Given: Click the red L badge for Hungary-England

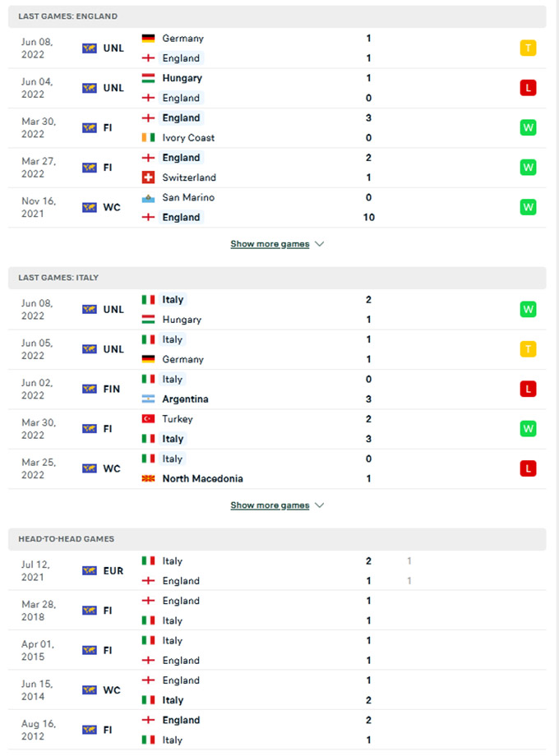Looking at the screenshot, I should point(528,88).
